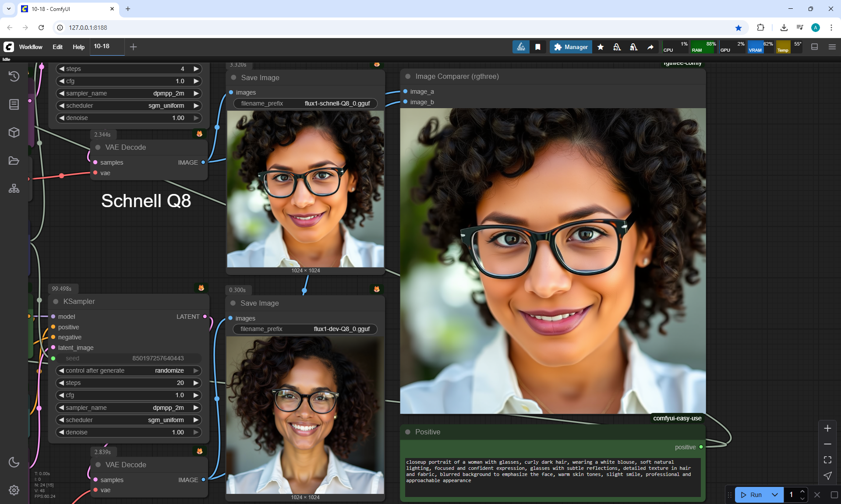This screenshot has width=841, height=504.
Task: Collapse the Image Comparer node dot
Action: (408, 76)
